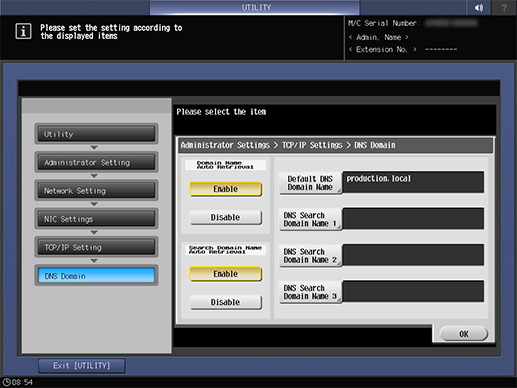Click the clock icon in the status bar
The width and height of the screenshot is (517, 388).
pos(6,382)
